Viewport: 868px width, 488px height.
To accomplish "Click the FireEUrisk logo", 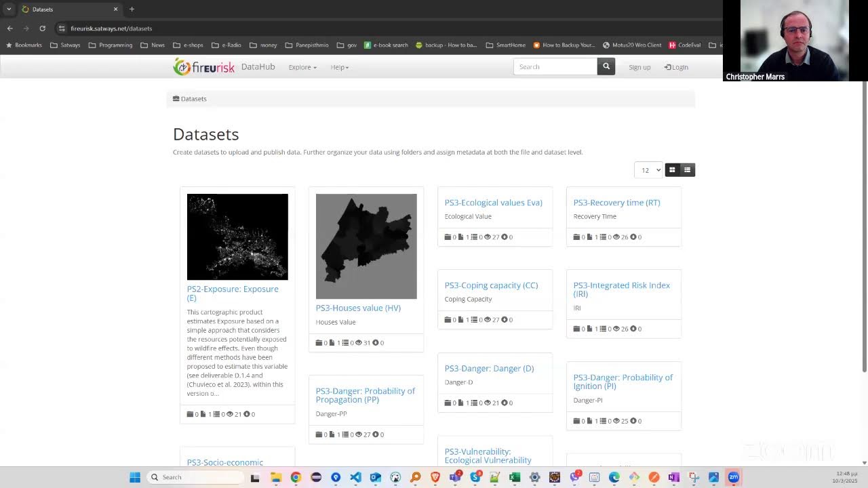I will 204,66.
